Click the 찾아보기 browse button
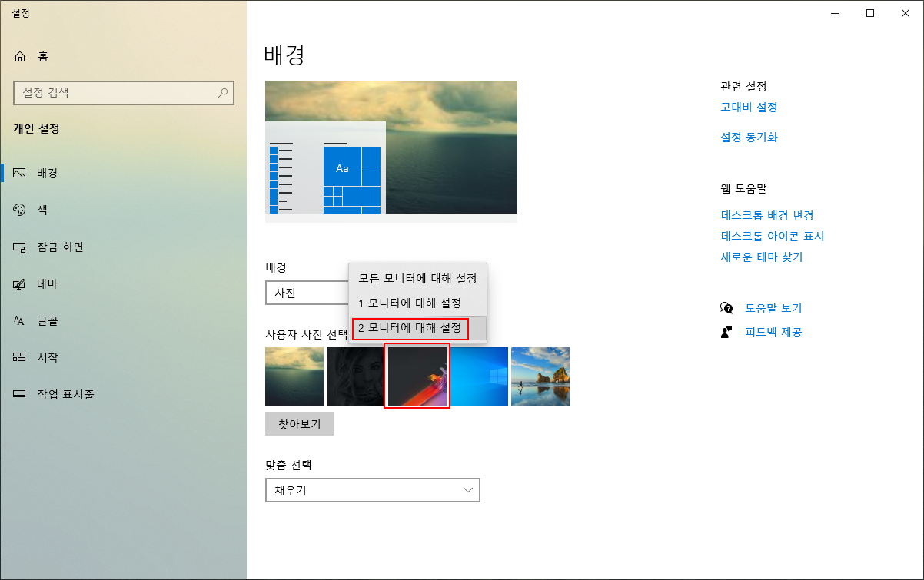924x580 pixels. [300, 423]
